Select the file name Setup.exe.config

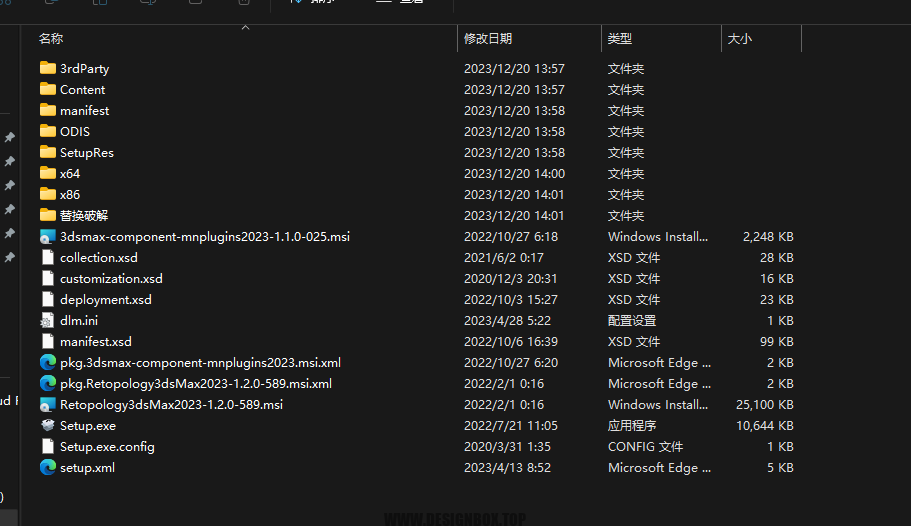(107, 446)
